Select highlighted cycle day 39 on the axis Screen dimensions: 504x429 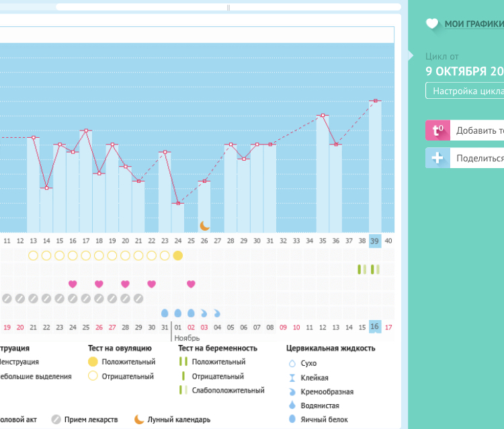[x=375, y=241]
